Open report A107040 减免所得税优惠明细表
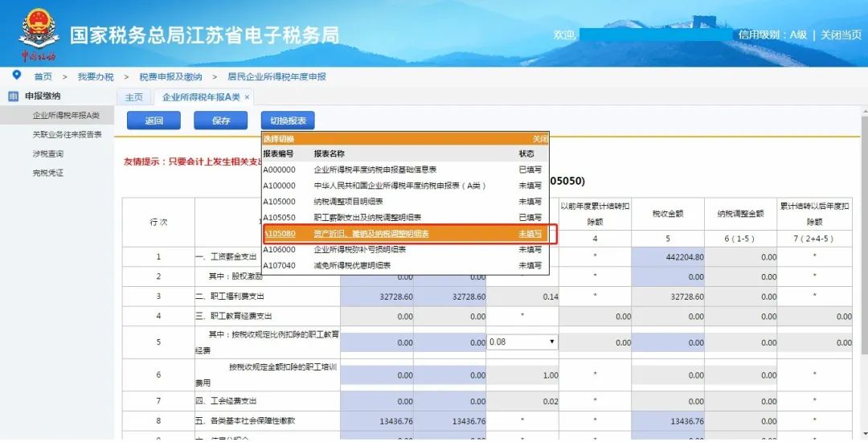This screenshot has width=868, height=442. coord(352,265)
